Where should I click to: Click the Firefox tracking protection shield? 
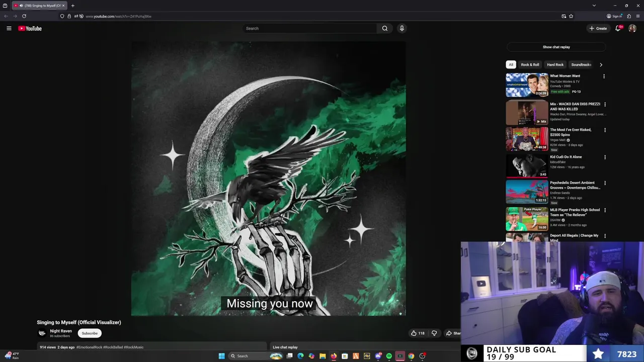[x=62, y=16]
